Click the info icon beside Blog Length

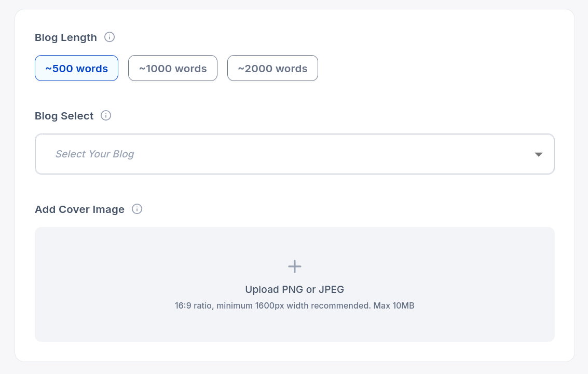tap(110, 37)
